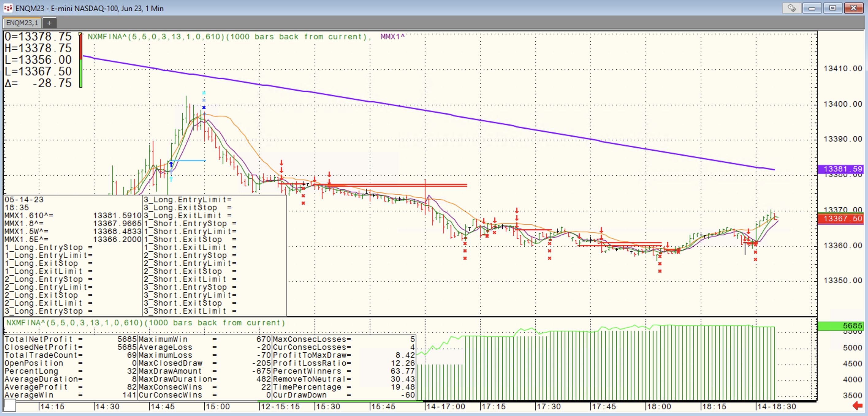The image size is (868, 416).
Task: Click the MMX1.8^= 13367.9665 readout
Action: click(x=73, y=224)
